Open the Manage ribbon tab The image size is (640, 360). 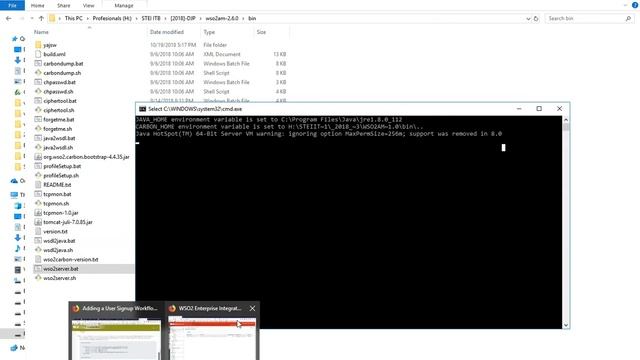(124, 6)
